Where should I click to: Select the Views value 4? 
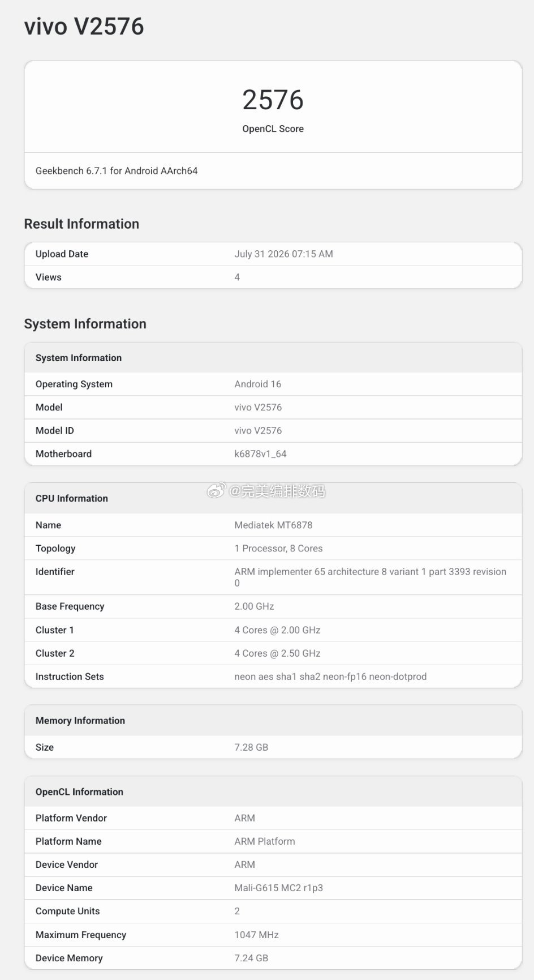tap(237, 277)
